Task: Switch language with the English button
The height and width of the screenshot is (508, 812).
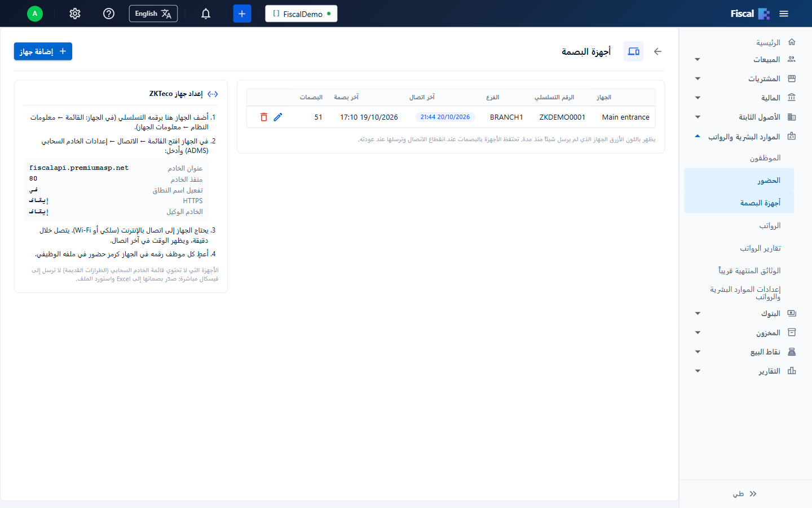Action: 153,14
